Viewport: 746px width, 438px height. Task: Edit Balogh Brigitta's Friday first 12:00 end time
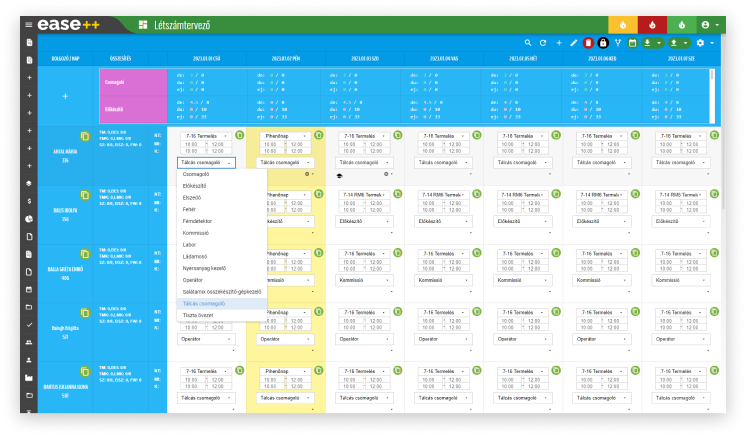[298, 321]
